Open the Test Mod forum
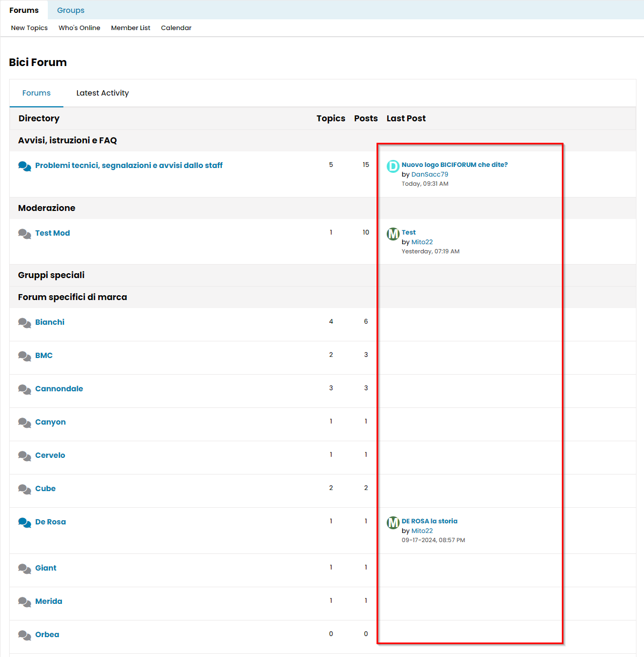Image resolution: width=644 pixels, height=657 pixels. [53, 233]
